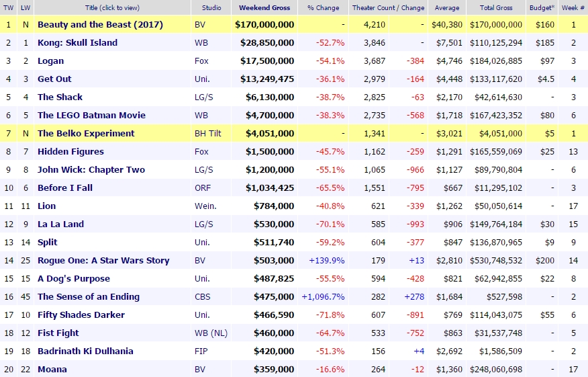Click the $184,026,885 total gross for Logan
588x377 pixels.
coord(496,61)
